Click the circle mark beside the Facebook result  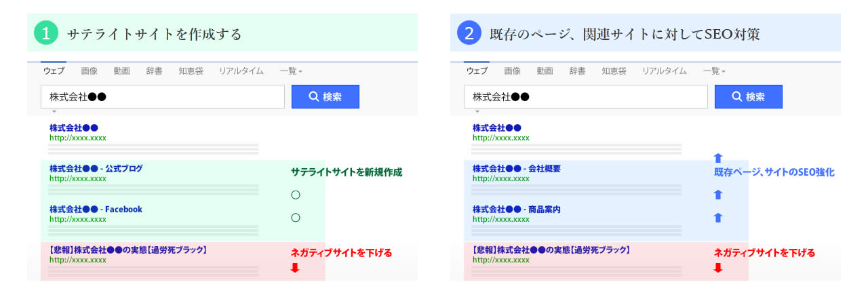point(295,218)
